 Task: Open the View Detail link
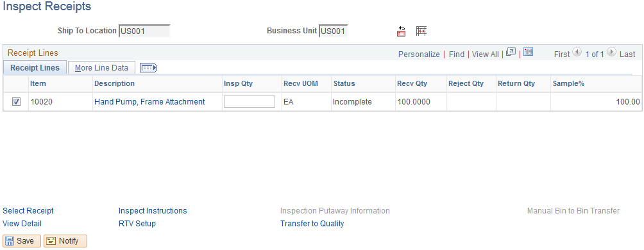pos(22,224)
